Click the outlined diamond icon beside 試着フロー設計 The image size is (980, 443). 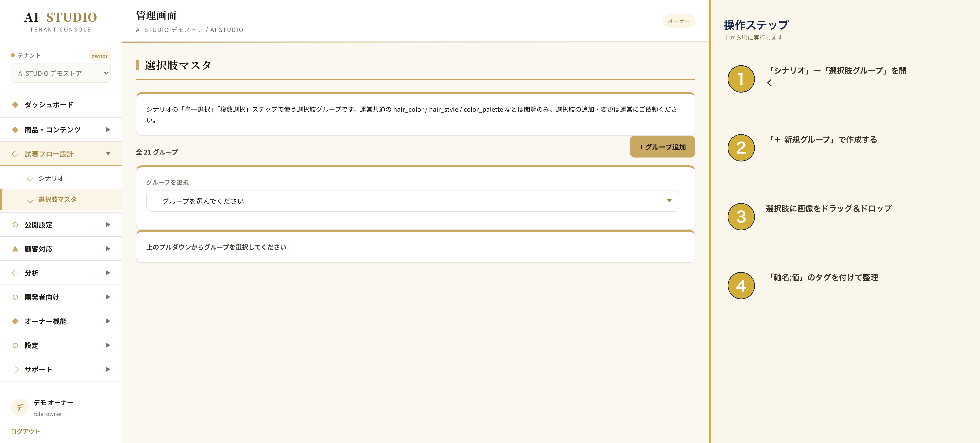point(15,154)
